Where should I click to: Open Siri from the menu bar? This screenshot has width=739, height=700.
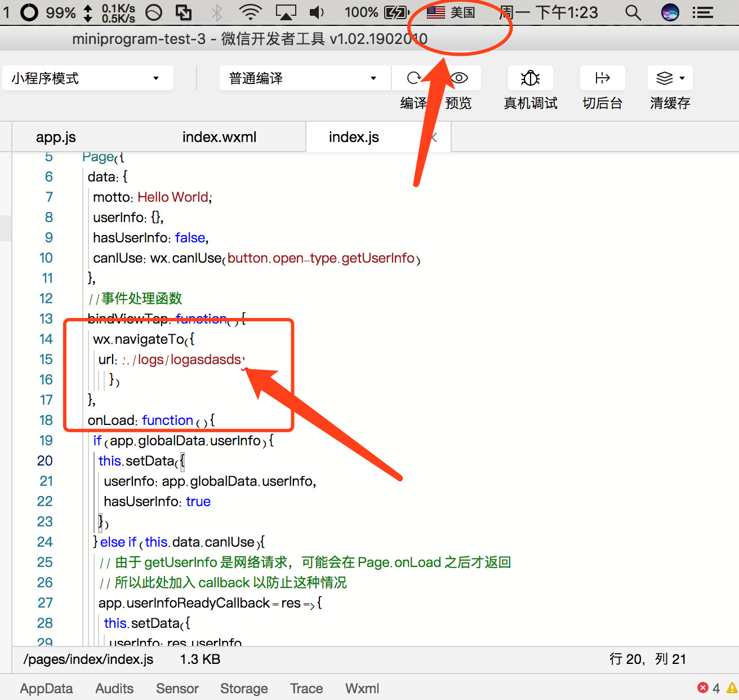[x=670, y=12]
